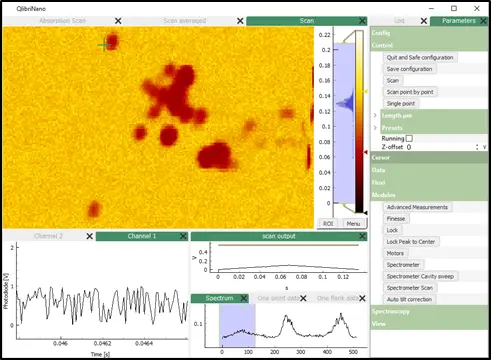Collapse the Config section header
Screen dimensions: 491x360
[429, 33]
